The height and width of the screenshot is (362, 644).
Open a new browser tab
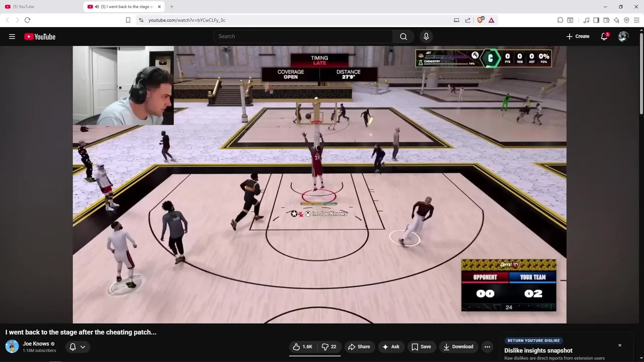[172, 7]
